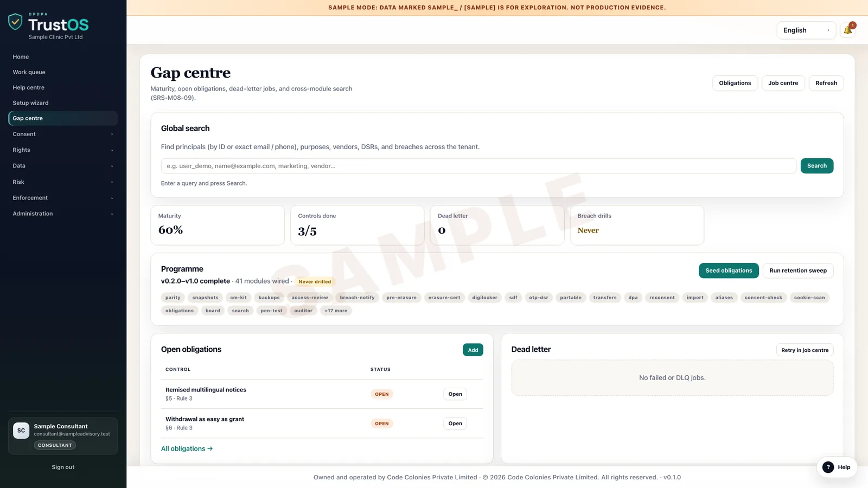
Task: Select Gap centre in sidebar
Action: (x=63, y=118)
